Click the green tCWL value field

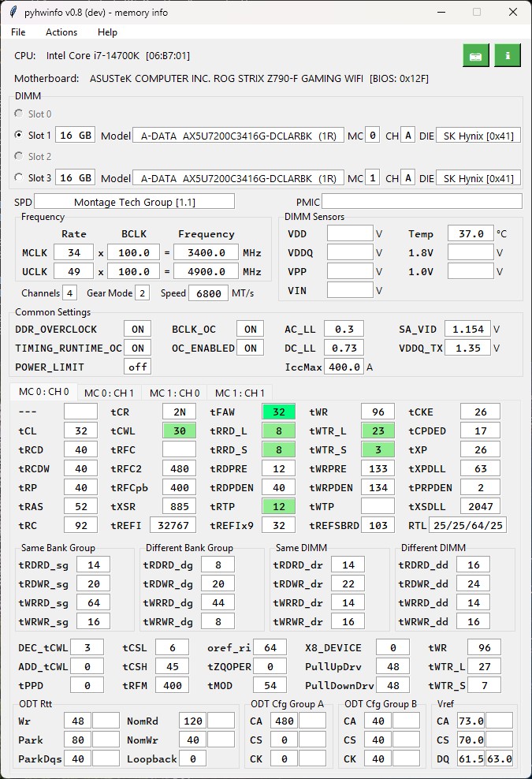coord(180,430)
